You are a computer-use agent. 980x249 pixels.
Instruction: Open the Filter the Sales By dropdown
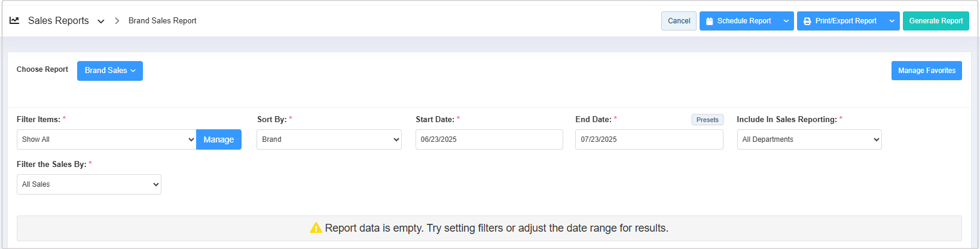coord(89,184)
